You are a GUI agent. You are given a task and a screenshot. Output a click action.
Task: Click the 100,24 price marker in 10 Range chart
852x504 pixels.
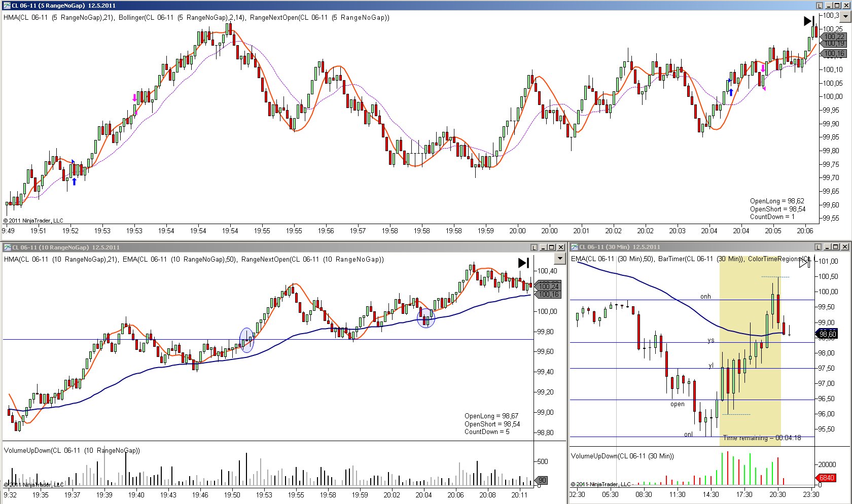click(548, 286)
